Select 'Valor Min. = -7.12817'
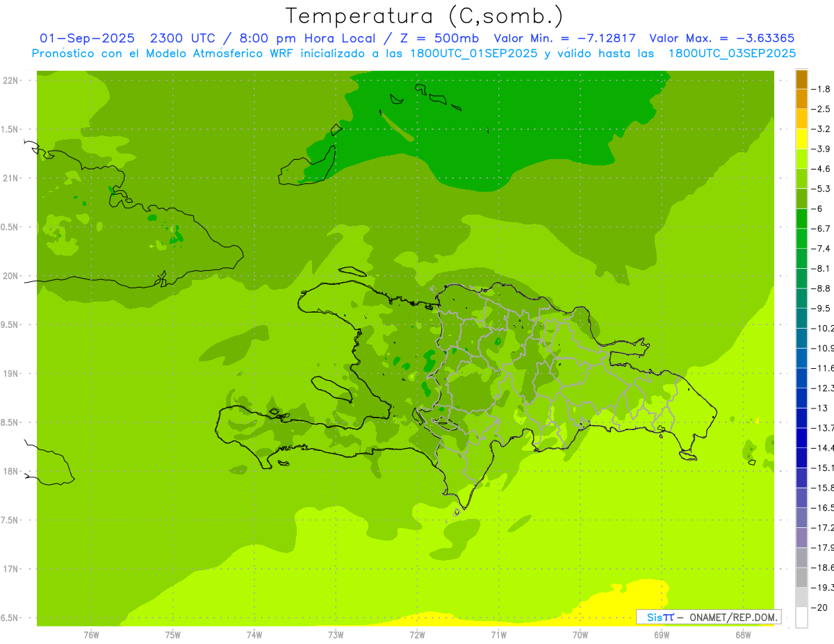Screen dimensions: 834x644 click(564, 38)
